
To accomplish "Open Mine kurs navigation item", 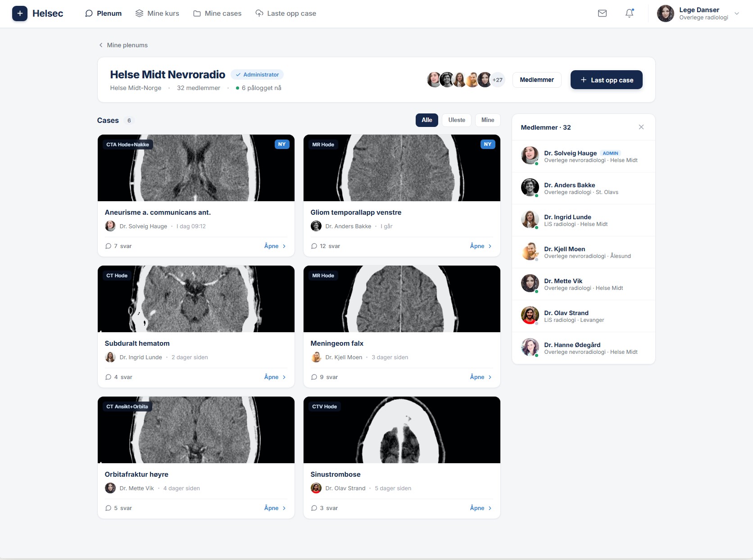I will [x=157, y=14].
